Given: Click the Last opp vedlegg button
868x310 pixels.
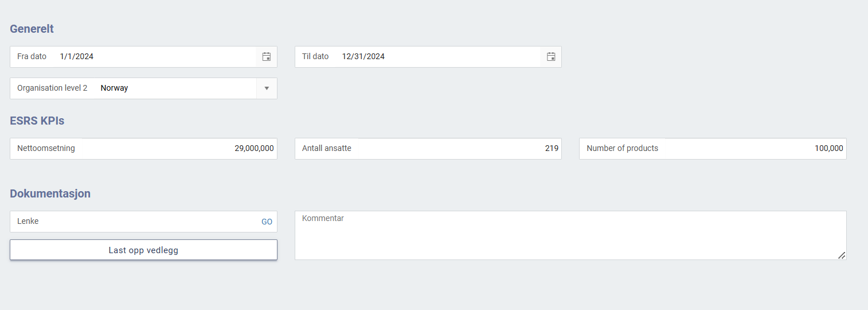Looking at the screenshot, I should point(143,250).
